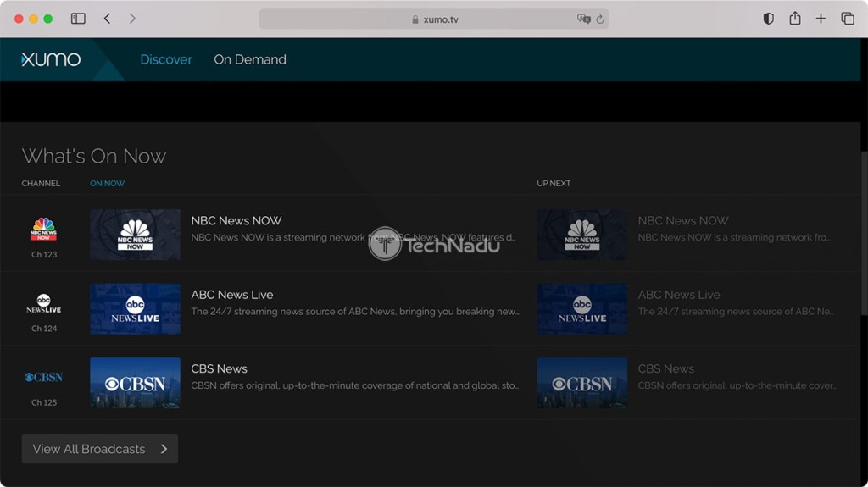This screenshot has width=868, height=487.
Task: Click the NBC News NOW title under Up Next
Action: (683, 221)
